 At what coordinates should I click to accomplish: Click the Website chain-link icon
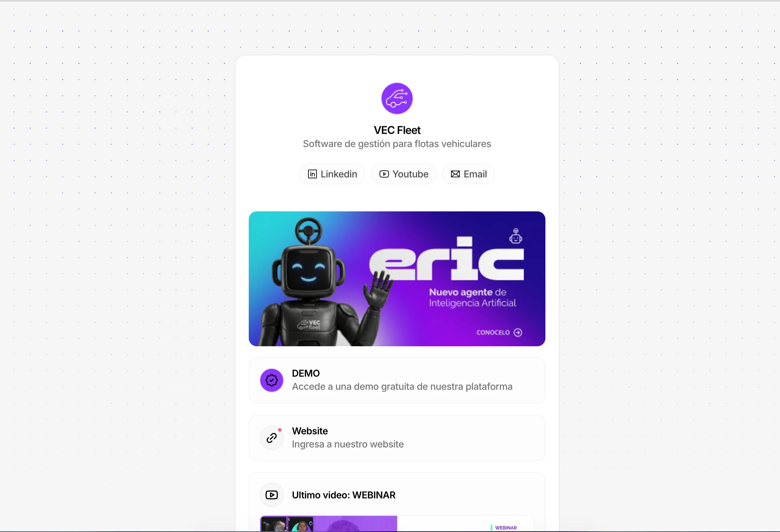coord(271,438)
